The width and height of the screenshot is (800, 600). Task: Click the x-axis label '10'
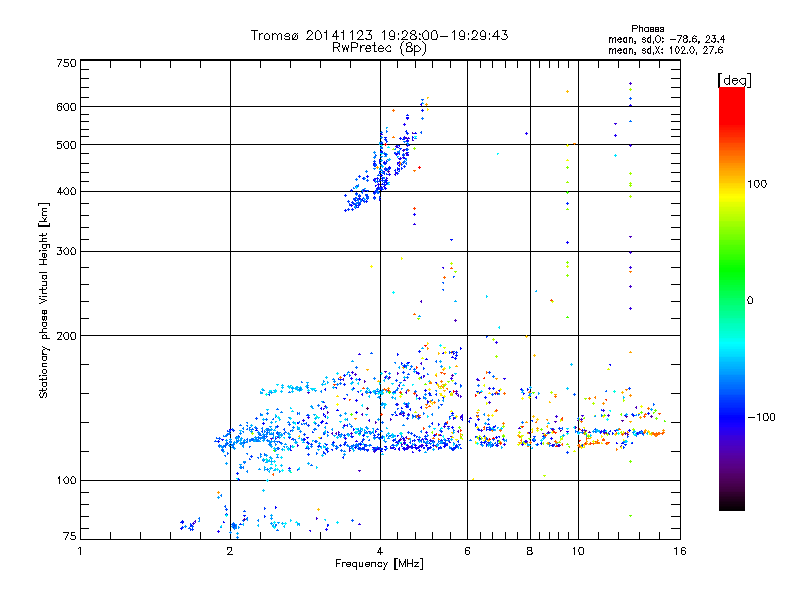[578, 551]
